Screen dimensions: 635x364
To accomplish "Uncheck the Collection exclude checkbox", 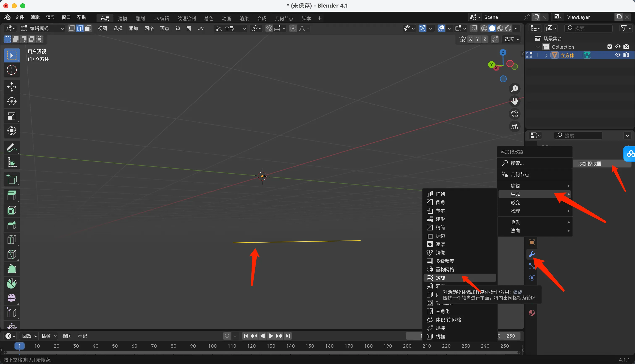I will tap(609, 47).
